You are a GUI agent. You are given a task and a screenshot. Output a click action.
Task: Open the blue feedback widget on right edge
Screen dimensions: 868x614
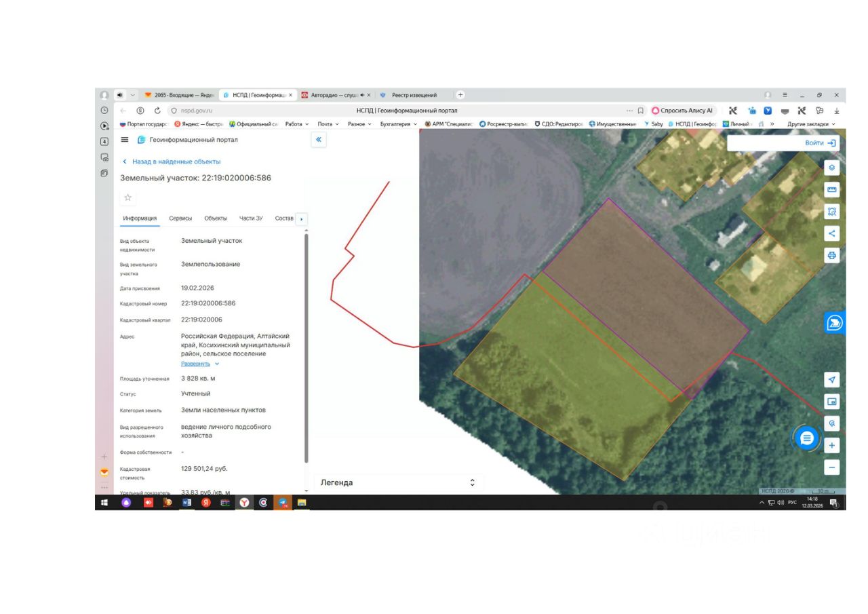[835, 323]
